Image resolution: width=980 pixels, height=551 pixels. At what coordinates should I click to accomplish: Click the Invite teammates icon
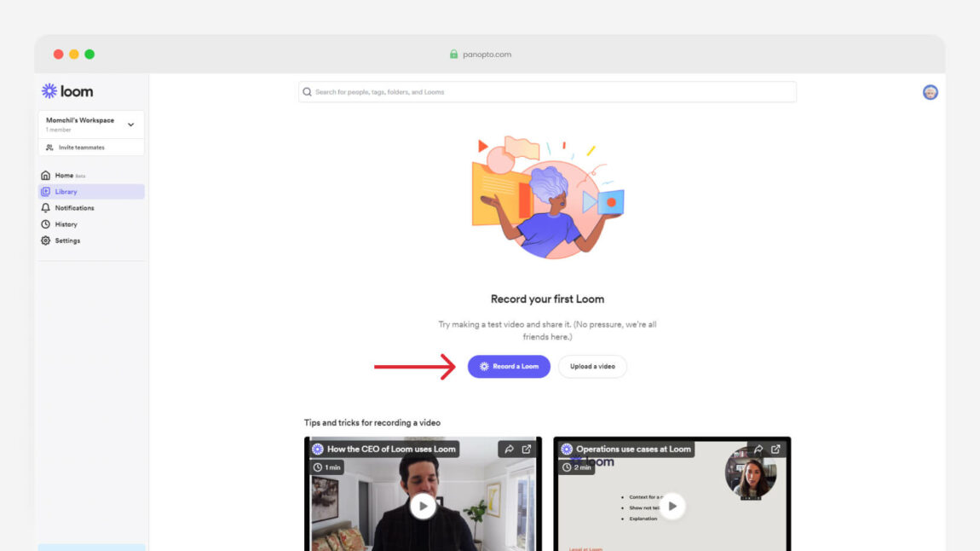pos(49,147)
